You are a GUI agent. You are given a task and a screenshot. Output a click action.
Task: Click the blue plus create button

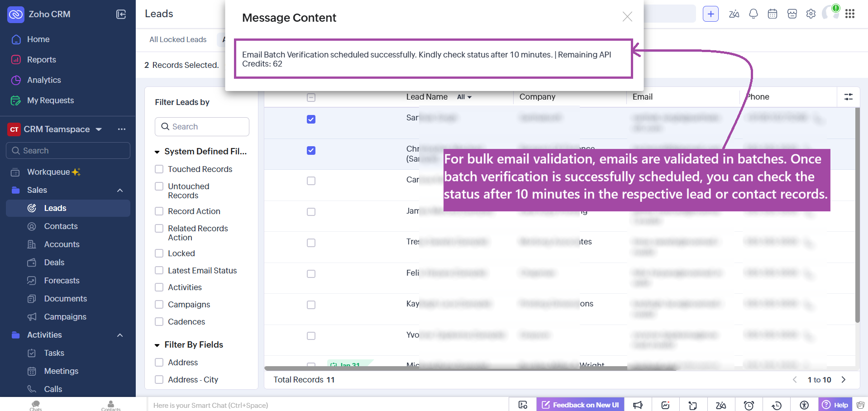(711, 14)
